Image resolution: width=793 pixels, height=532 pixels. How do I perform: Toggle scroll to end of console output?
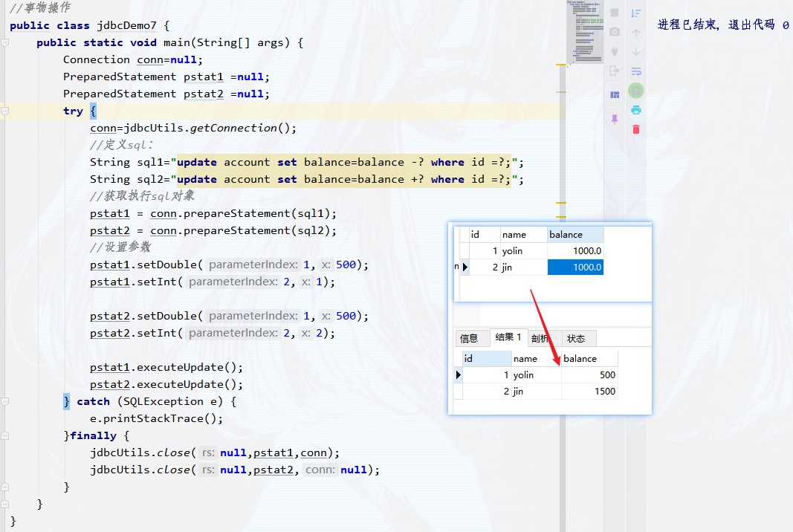point(636,91)
